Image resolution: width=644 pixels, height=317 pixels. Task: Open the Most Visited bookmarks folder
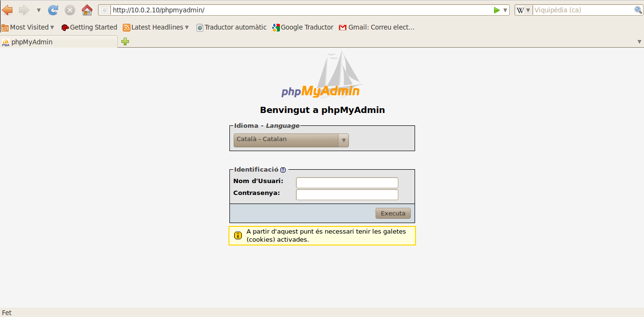[x=28, y=27]
